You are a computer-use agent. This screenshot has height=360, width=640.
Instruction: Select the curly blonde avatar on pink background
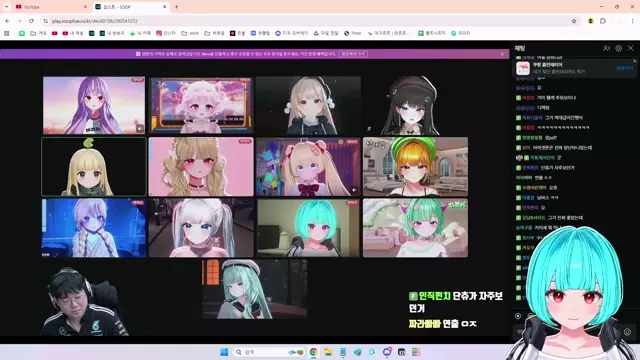[x=201, y=167]
